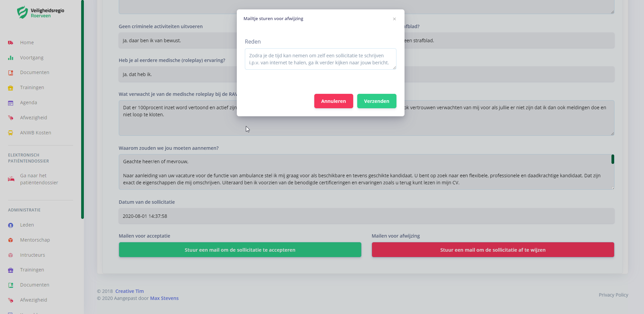Viewport: 644px width, 314px height.
Task: Type in the Reden text area
Action: 320,59
